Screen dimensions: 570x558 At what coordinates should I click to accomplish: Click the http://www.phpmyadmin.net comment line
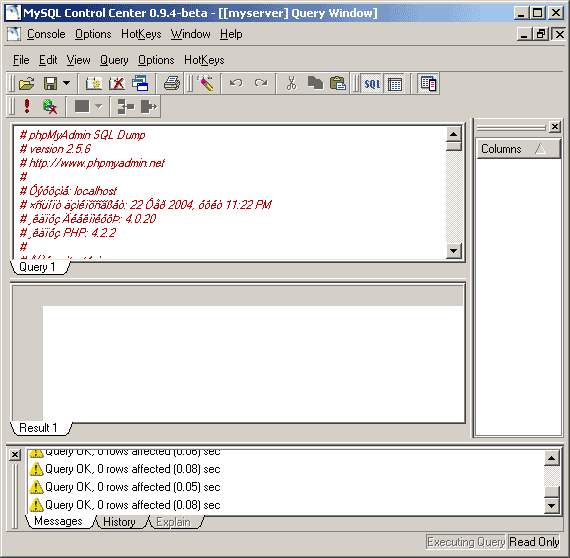pyautogui.click(x=92, y=163)
